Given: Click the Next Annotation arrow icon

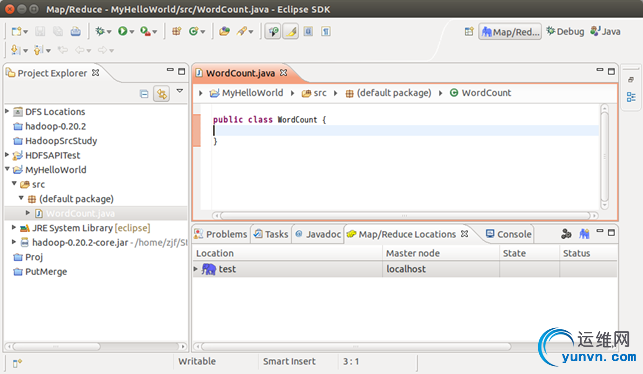Looking at the screenshot, I should [x=15, y=50].
